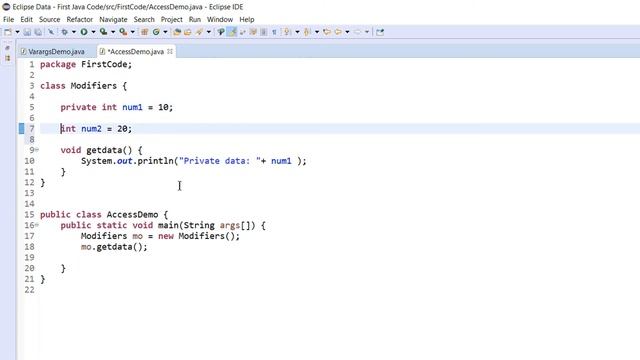Open the Debug dropdown arrow
The width and height of the screenshot is (640, 360).
74,32
